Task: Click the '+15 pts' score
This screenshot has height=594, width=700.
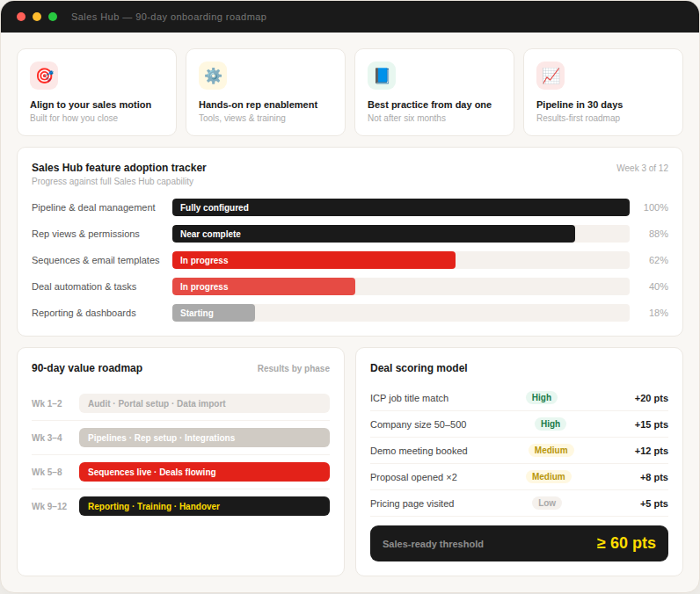Action: 652,424
